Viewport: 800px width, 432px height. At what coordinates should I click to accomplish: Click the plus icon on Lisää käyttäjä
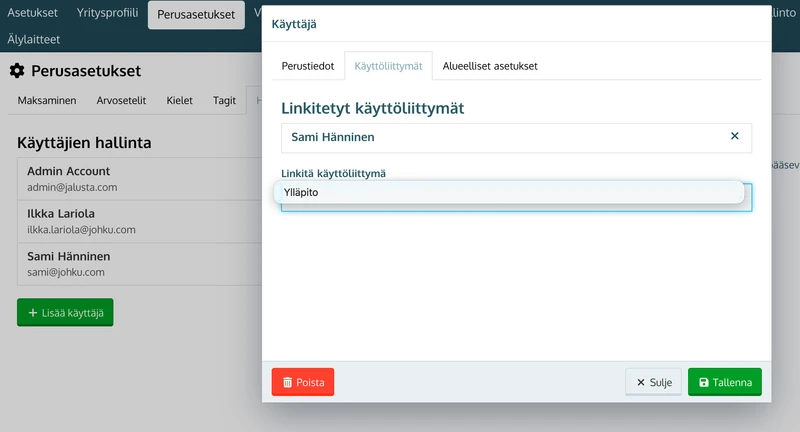coord(33,312)
